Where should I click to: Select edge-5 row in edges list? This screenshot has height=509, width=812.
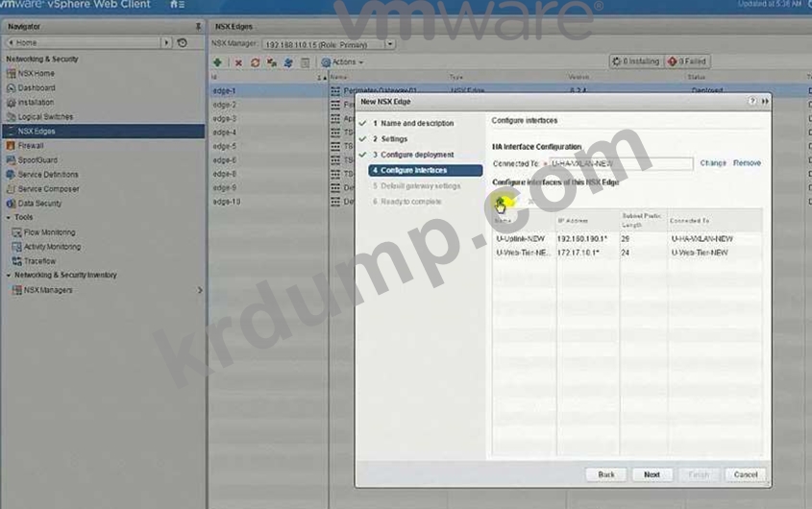coord(268,147)
